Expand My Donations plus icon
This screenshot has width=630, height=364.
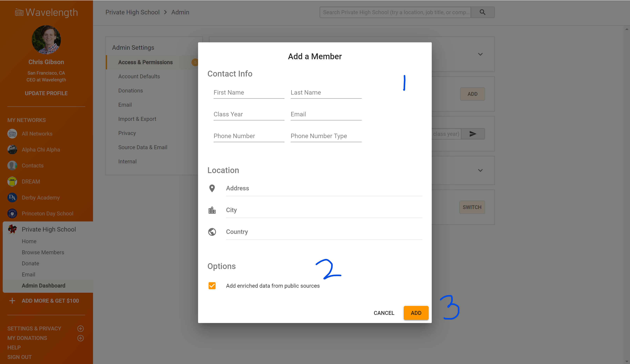(x=81, y=338)
